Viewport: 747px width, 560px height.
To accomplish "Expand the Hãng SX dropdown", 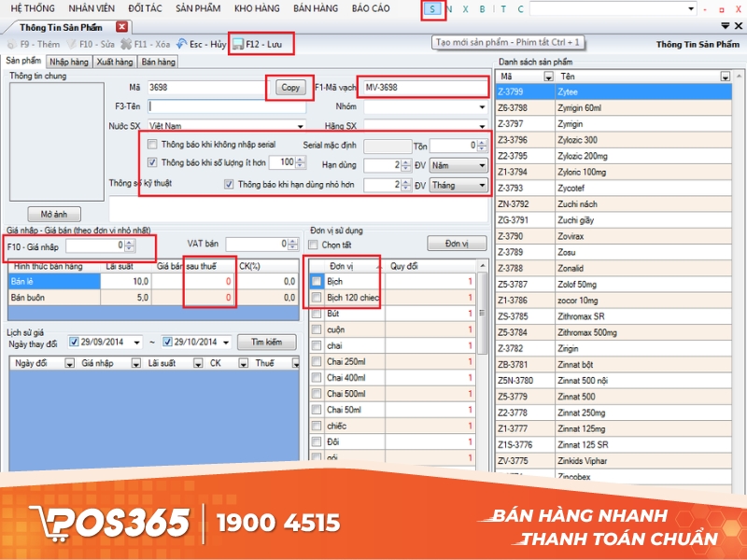I will tap(482, 126).
